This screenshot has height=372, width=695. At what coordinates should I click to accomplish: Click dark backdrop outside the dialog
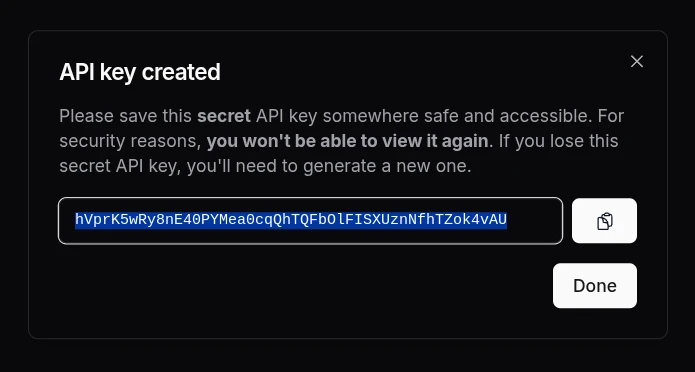pyautogui.click(x=348, y=356)
